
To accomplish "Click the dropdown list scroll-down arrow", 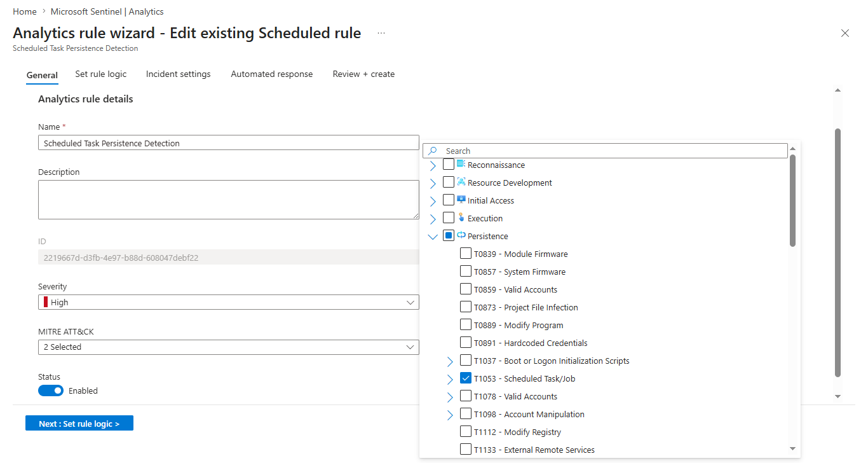I will 792,448.
